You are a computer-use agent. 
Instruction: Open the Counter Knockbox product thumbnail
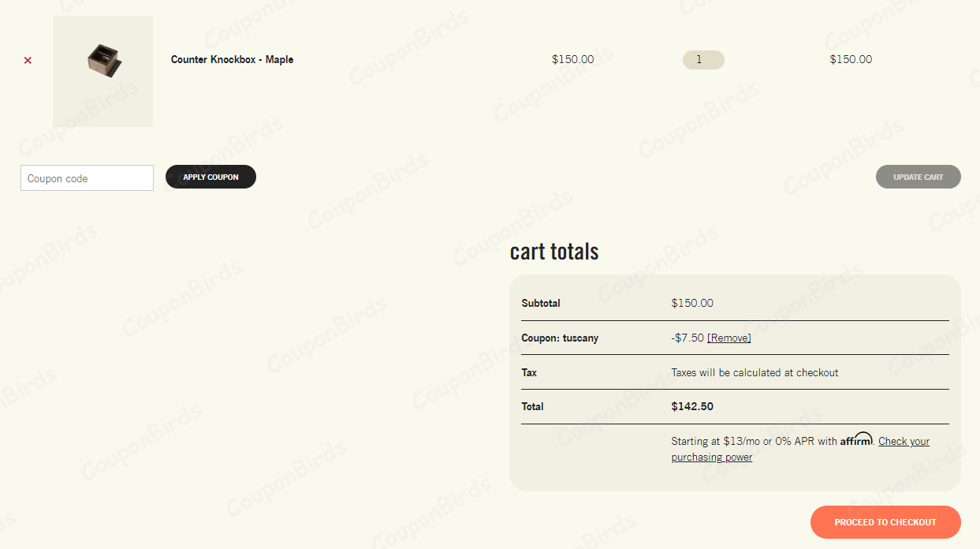[x=102, y=71]
